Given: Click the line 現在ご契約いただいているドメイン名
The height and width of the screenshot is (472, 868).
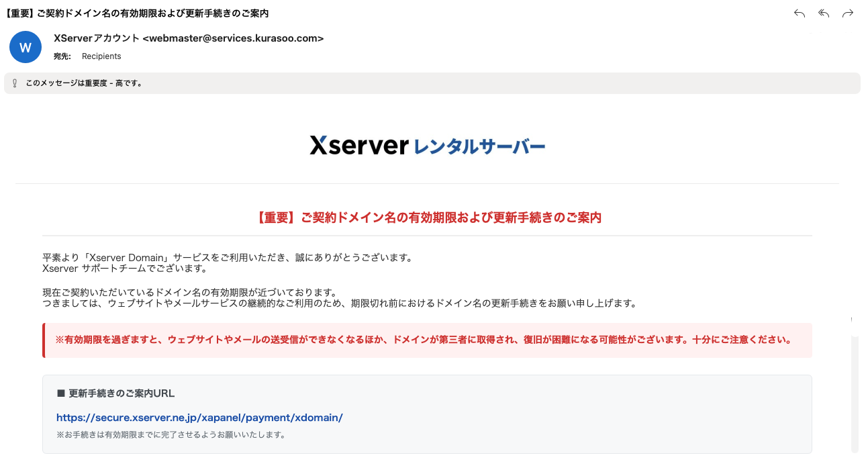Looking at the screenshot, I should point(189,292).
